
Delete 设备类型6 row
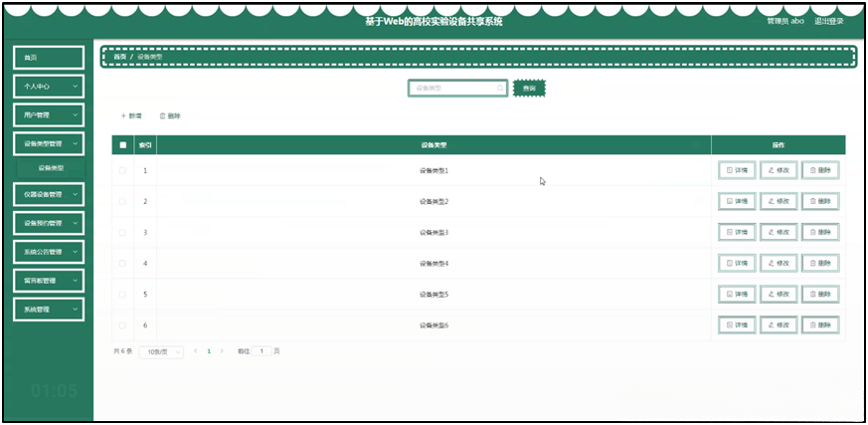click(x=820, y=324)
